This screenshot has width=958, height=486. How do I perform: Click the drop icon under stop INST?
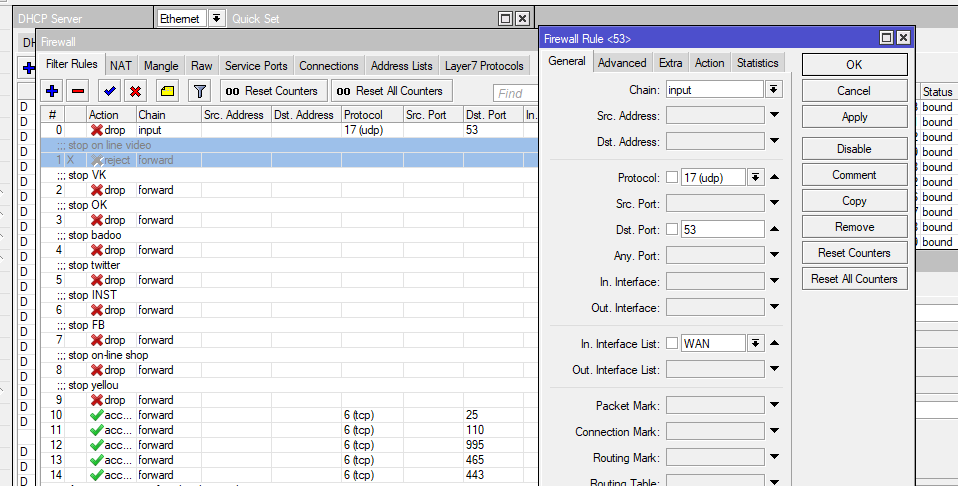[x=97, y=310]
